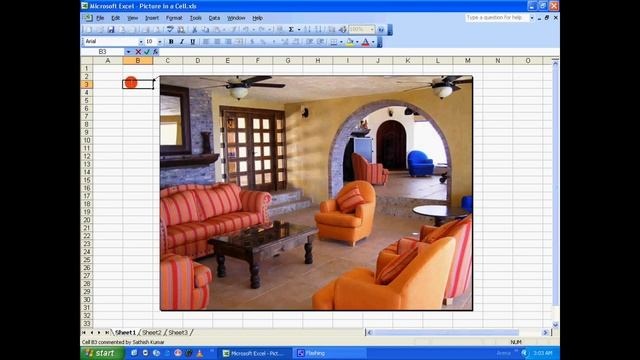Click the Spelling check icon
Viewport: 640px width, 360px height.
point(170,29)
